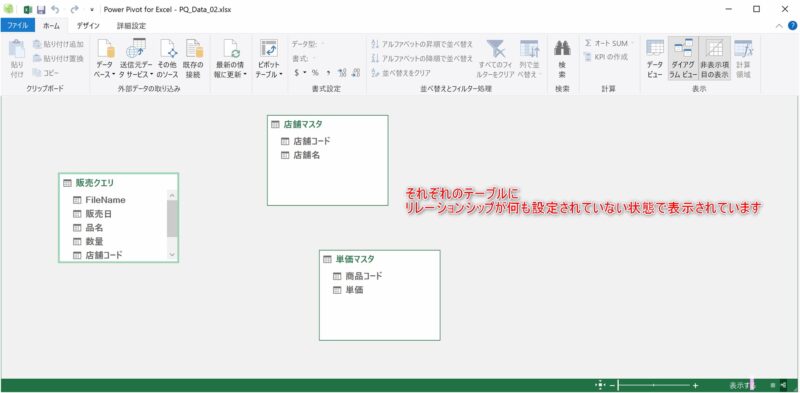Click 貼り付け置換 (Paste Replace)
800x393 pixels.
click(x=58, y=59)
